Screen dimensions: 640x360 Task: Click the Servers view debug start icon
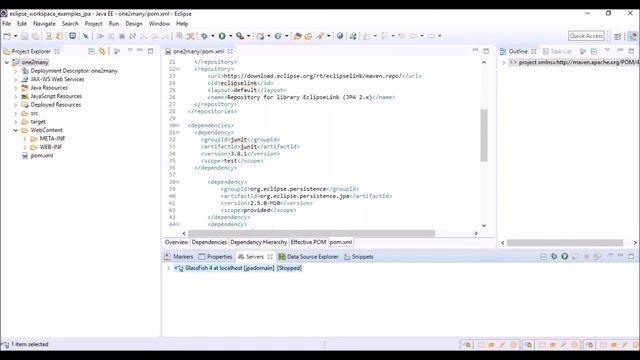click(554, 256)
